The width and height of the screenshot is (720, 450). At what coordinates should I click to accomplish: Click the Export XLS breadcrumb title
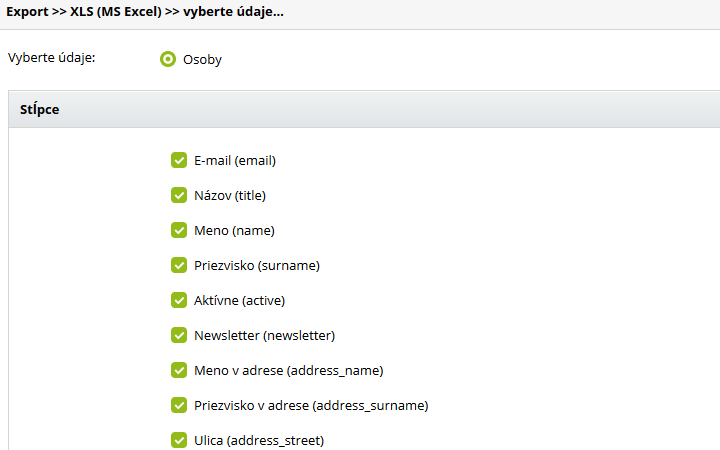(146, 13)
